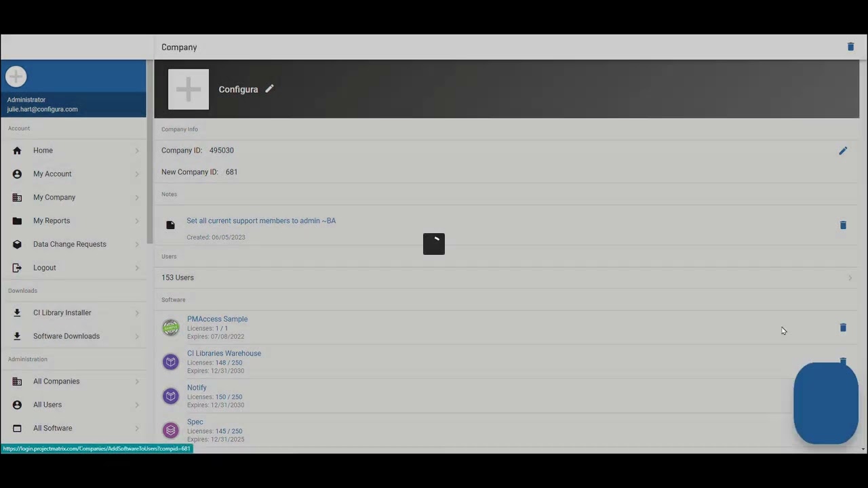Open PMAccess Sample link
The image size is (868, 488).
(x=217, y=319)
